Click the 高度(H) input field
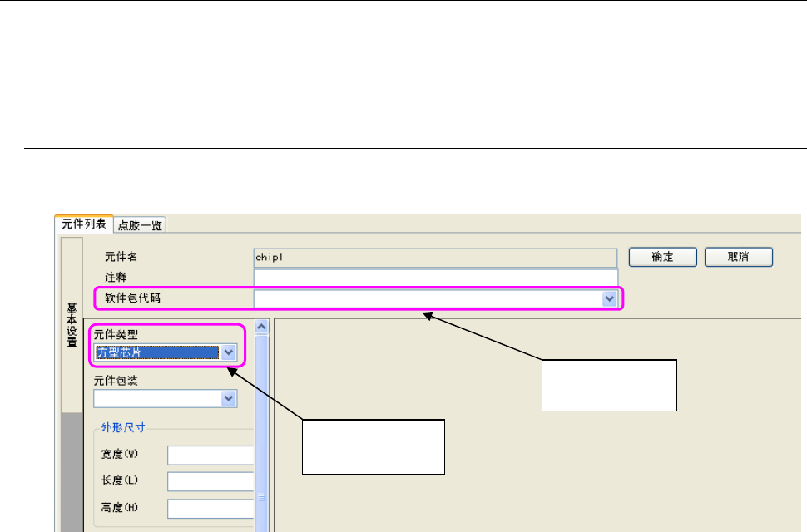Viewport: 807px width, 532px height. point(210,509)
